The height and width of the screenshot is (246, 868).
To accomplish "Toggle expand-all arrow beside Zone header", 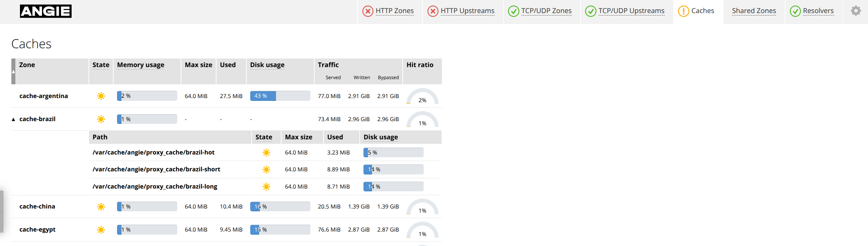I will [x=13, y=72].
